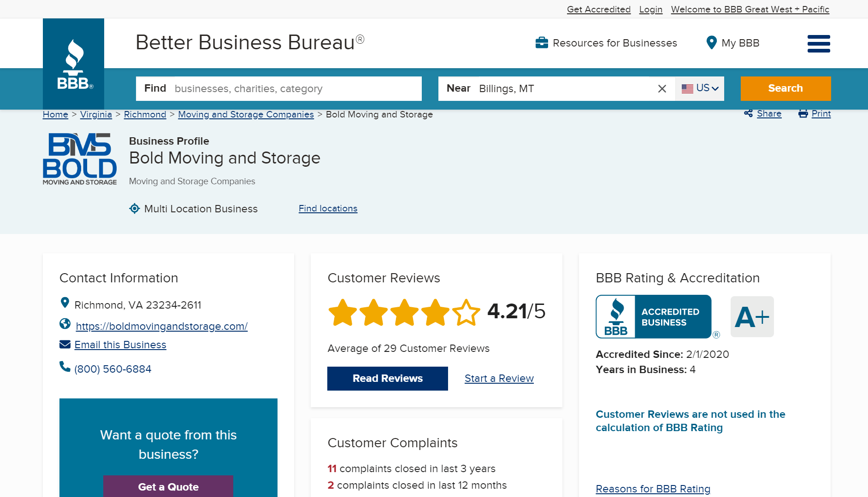Screen dimensions: 868x497
Task: Click the globe icon next to website URL
Action: (x=65, y=324)
